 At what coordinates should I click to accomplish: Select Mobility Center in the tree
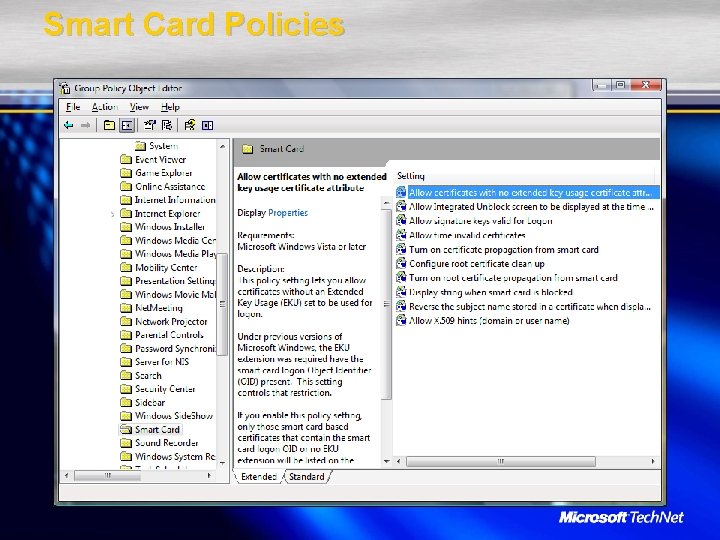pos(159,267)
